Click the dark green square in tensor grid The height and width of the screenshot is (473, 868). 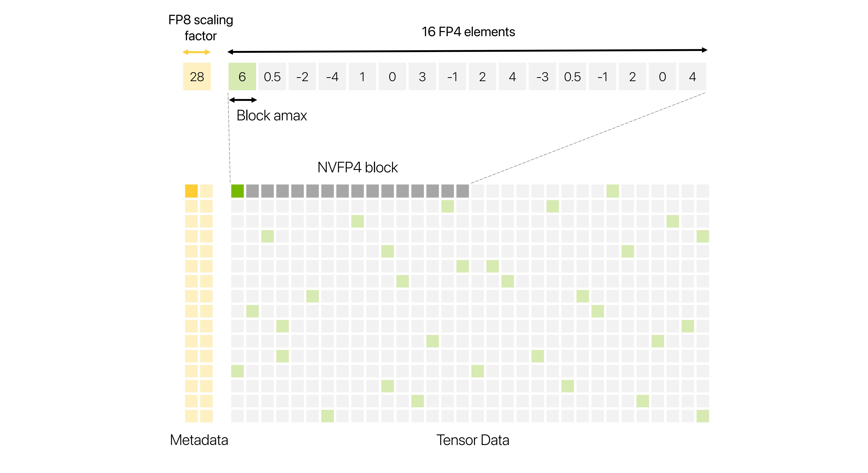(237, 191)
